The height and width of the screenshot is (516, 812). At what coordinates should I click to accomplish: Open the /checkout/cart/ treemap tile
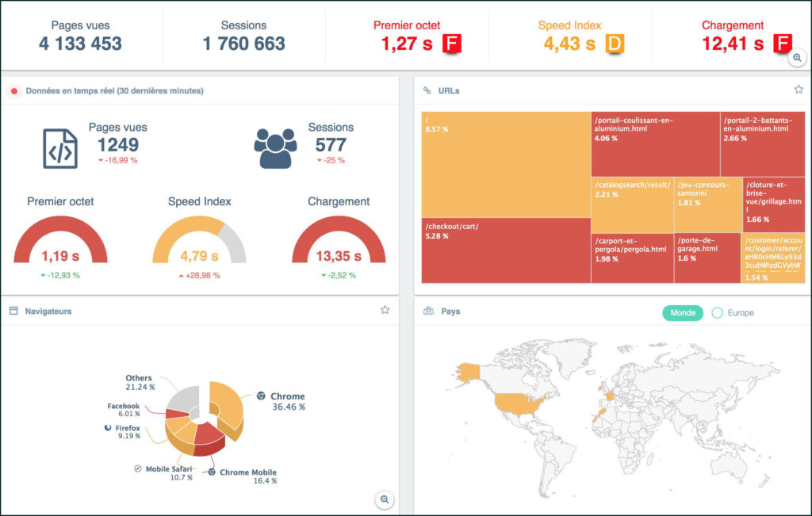pos(506,250)
